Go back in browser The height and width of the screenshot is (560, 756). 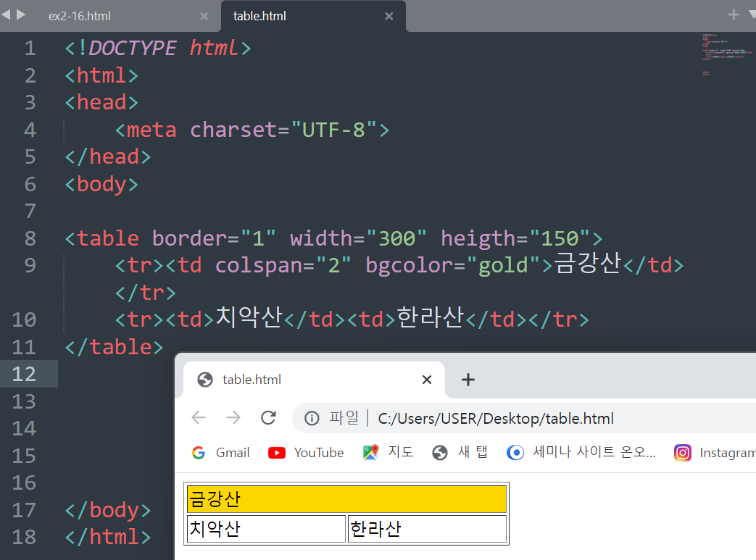pyautogui.click(x=199, y=417)
